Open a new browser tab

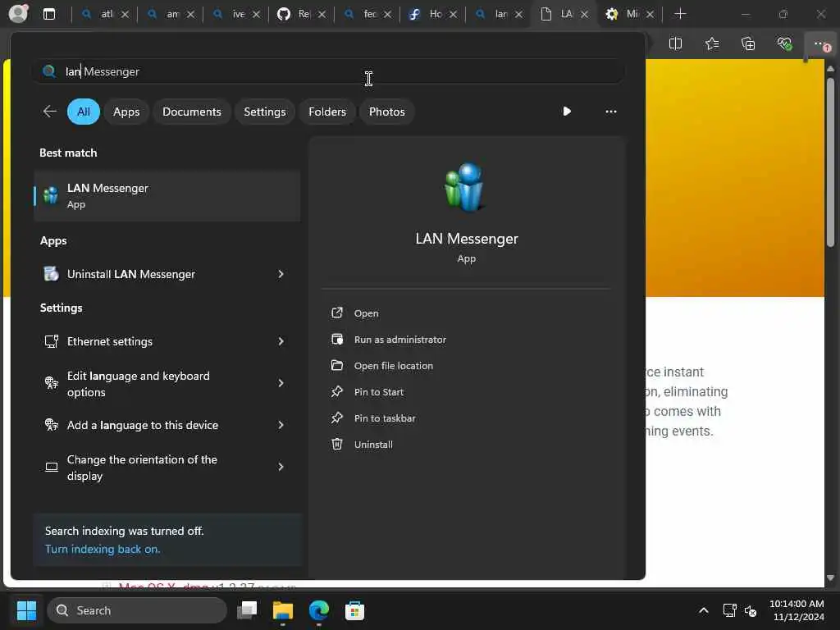(680, 14)
